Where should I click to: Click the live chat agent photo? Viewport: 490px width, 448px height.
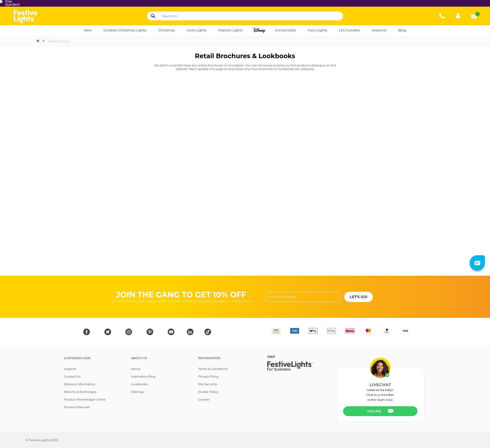tap(380, 368)
